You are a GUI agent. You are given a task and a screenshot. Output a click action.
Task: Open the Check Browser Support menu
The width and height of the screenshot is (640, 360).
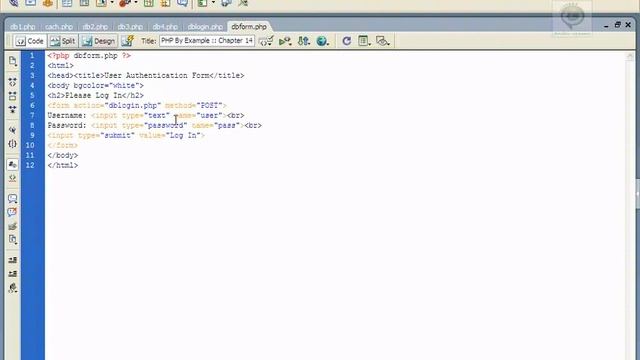pos(266,41)
